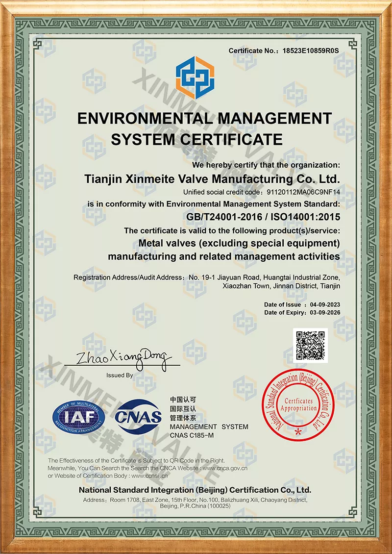This screenshot has width=392, height=554.
Task: Click the QR code on the certificate
Action: (x=311, y=345)
